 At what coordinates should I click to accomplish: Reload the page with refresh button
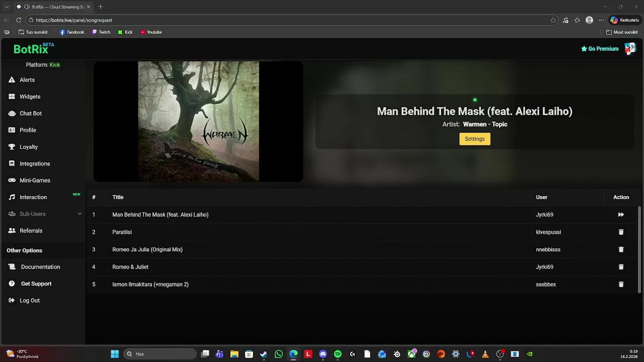pyautogui.click(x=19, y=20)
